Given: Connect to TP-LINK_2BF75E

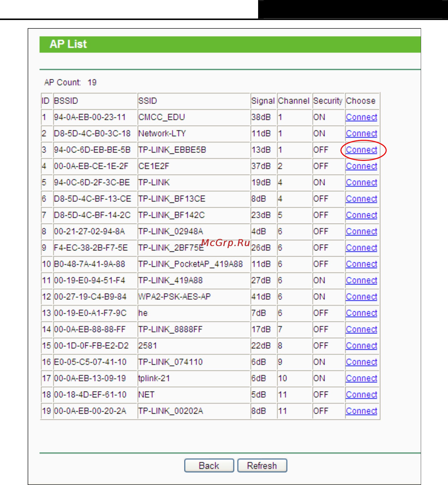Looking at the screenshot, I should [x=361, y=248].
